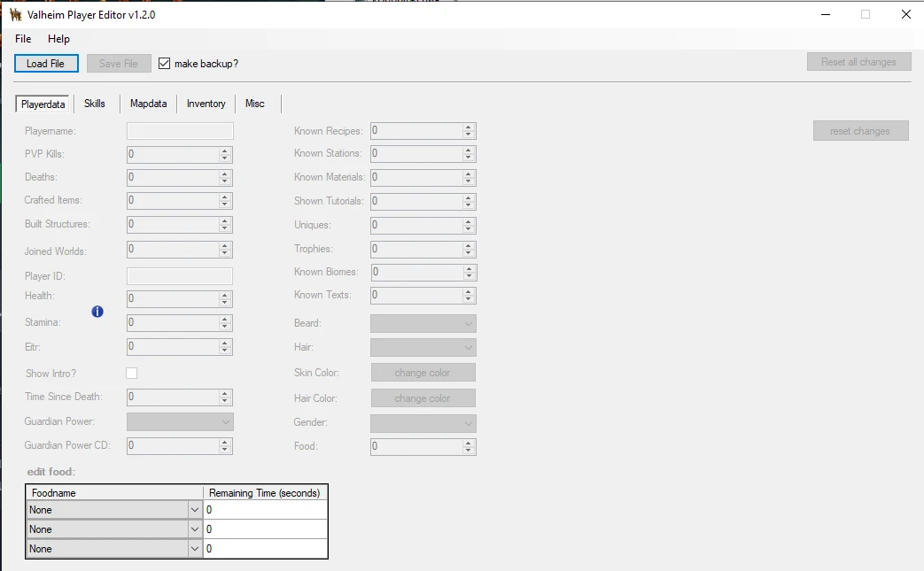Increase Deaths value with up arrow

point(225,174)
